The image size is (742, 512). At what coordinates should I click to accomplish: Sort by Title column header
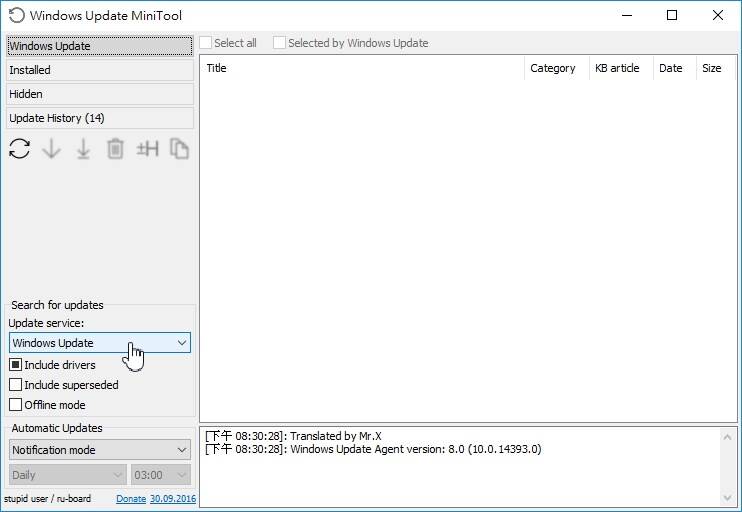(x=362, y=68)
